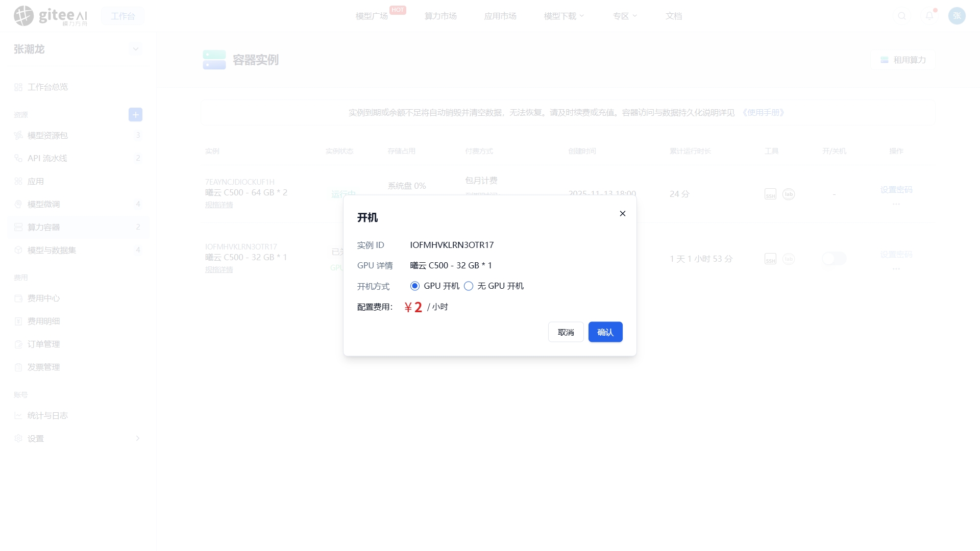Open 订单管理 in sidebar

pyautogui.click(x=78, y=344)
